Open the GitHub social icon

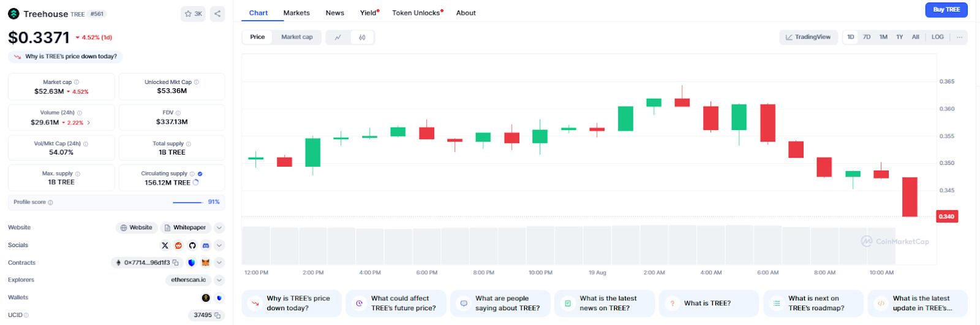tap(192, 245)
